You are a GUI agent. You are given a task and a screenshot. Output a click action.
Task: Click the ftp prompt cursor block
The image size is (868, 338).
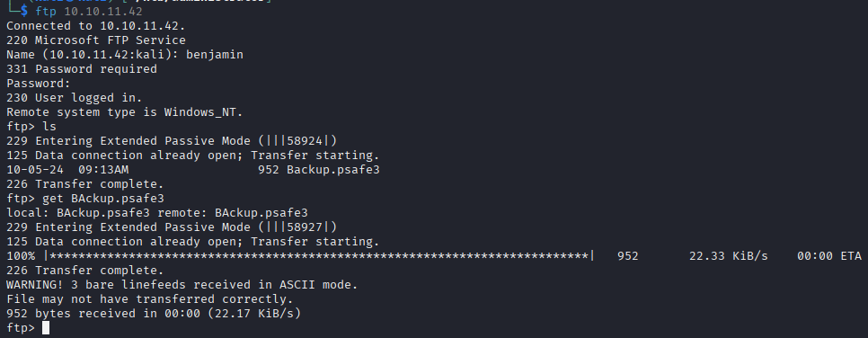[x=46, y=328]
